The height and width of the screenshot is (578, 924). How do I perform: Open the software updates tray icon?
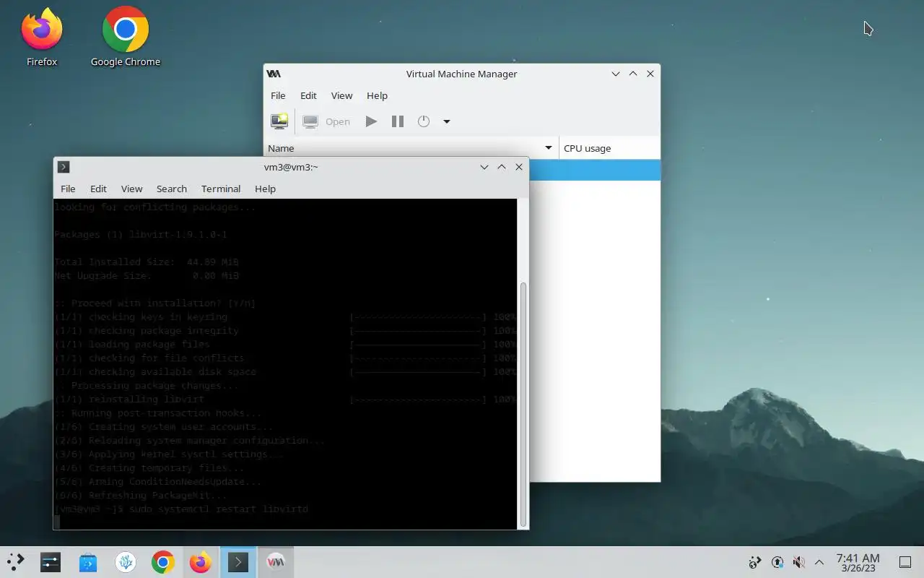point(777,562)
